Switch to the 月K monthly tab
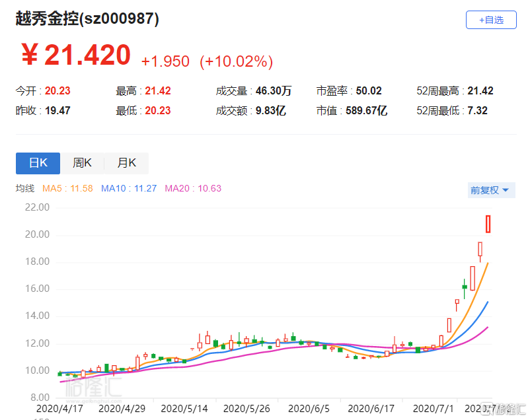The width and height of the screenshot is (530, 420). (x=126, y=163)
